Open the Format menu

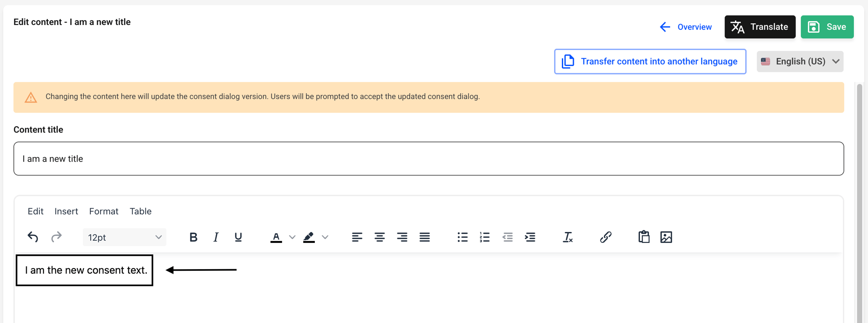(104, 211)
